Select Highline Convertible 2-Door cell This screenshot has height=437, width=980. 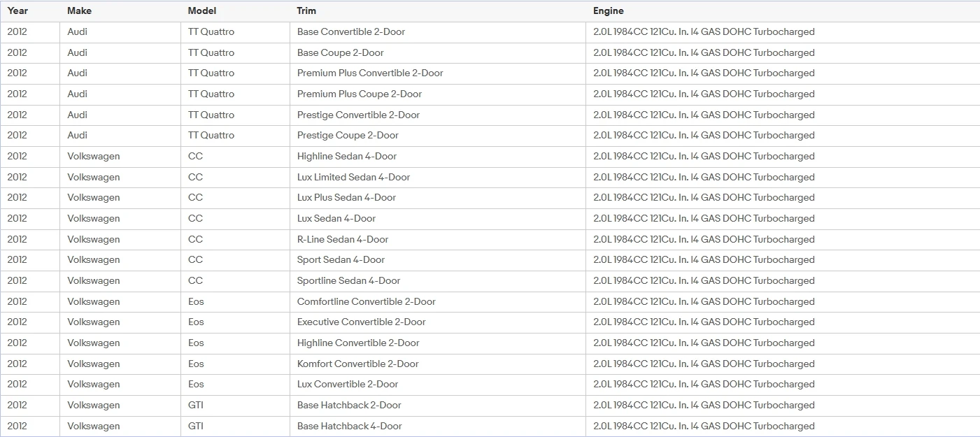click(x=438, y=343)
